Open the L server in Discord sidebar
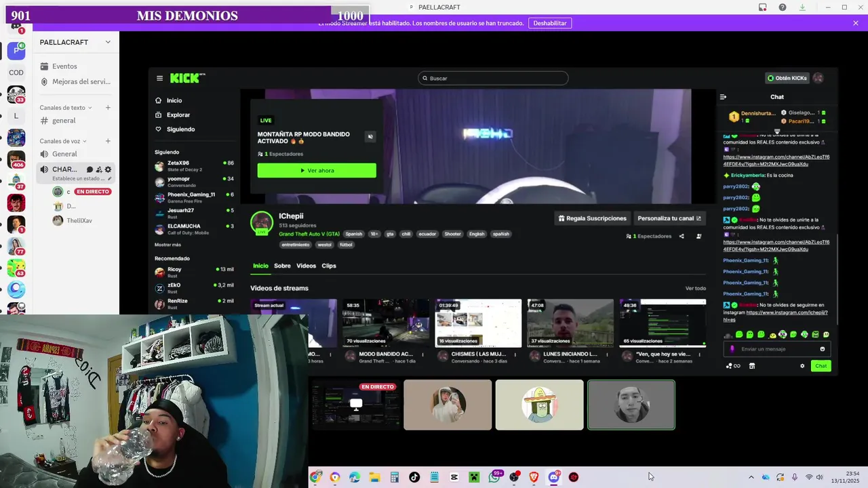The image size is (868, 488). 16,116
